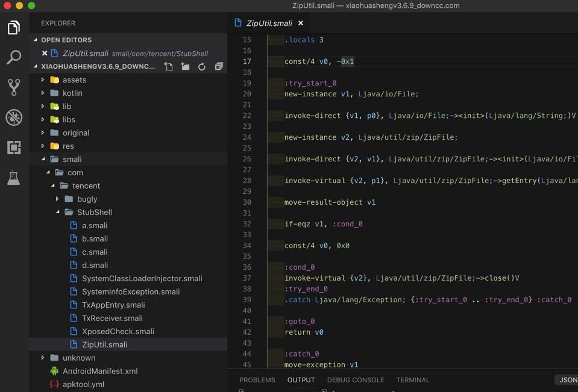Expand the assets folder
578x392 pixels.
tap(74, 80)
